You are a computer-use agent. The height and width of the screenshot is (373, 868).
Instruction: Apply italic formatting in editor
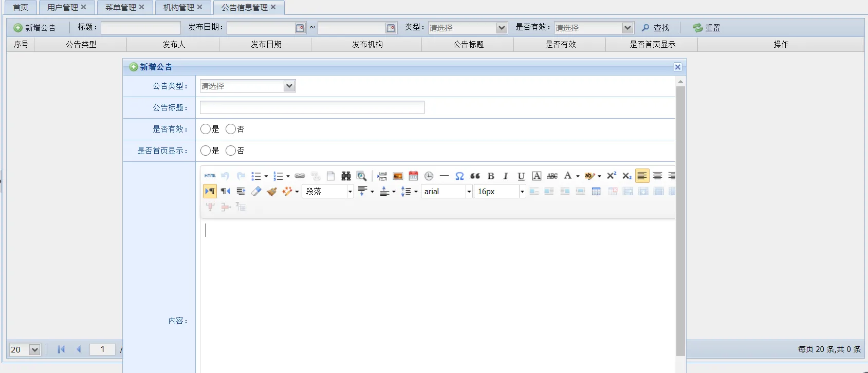pyautogui.click(x=506, y=176)
